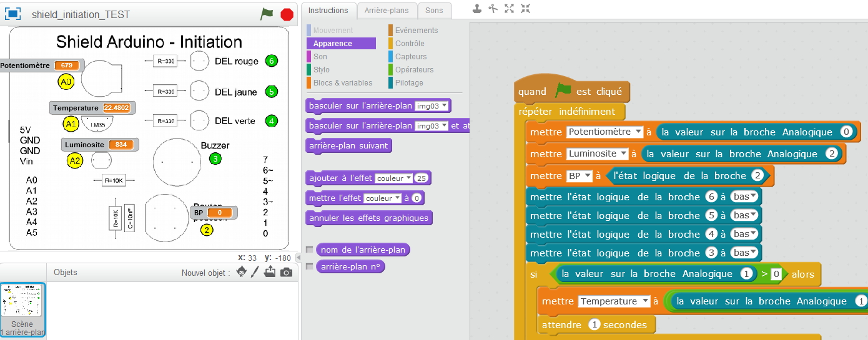Open the Blocs & variables category
The width and height of the screenshot is (868, 340).
click(x=342, y=83)
